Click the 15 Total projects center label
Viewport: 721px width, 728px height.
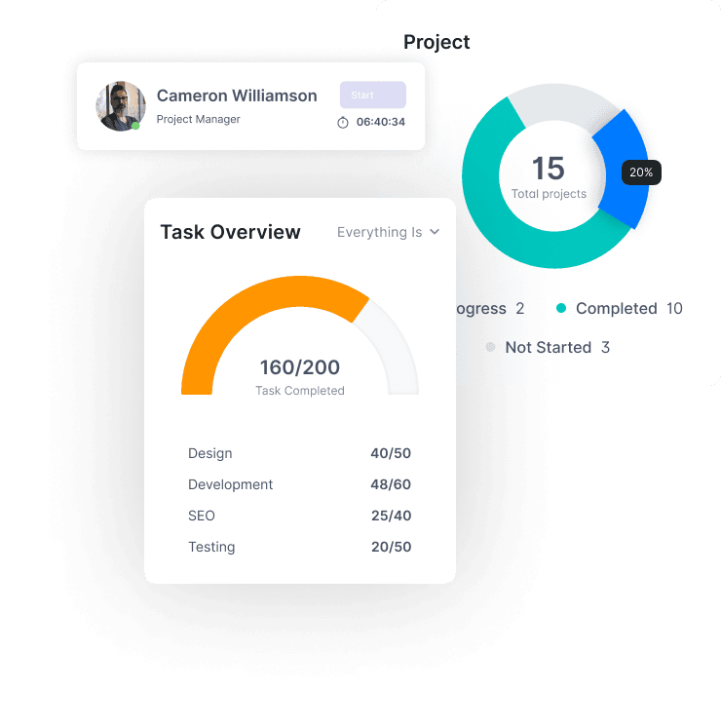pos(549,176)
